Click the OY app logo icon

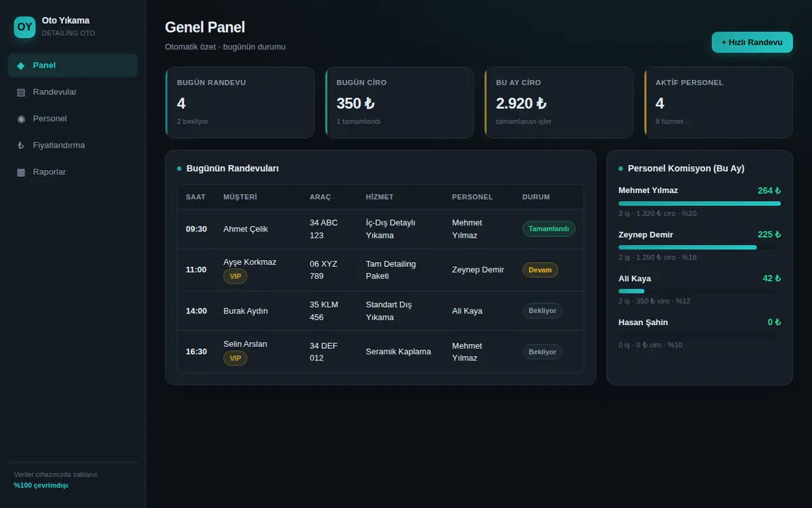(x=24, y=27)
